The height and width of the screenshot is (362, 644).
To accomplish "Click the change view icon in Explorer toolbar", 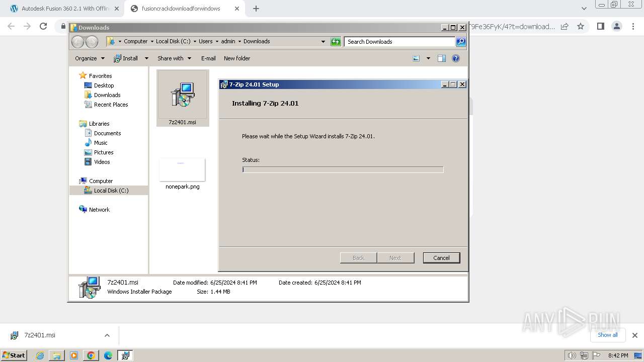I will click(416, 58).
